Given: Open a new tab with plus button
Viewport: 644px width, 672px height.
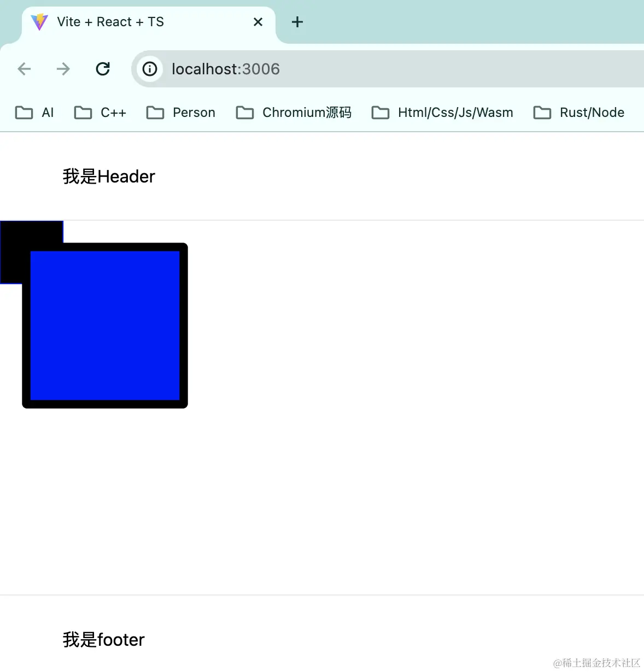Looking at the screenshot, I should point(297,22).
